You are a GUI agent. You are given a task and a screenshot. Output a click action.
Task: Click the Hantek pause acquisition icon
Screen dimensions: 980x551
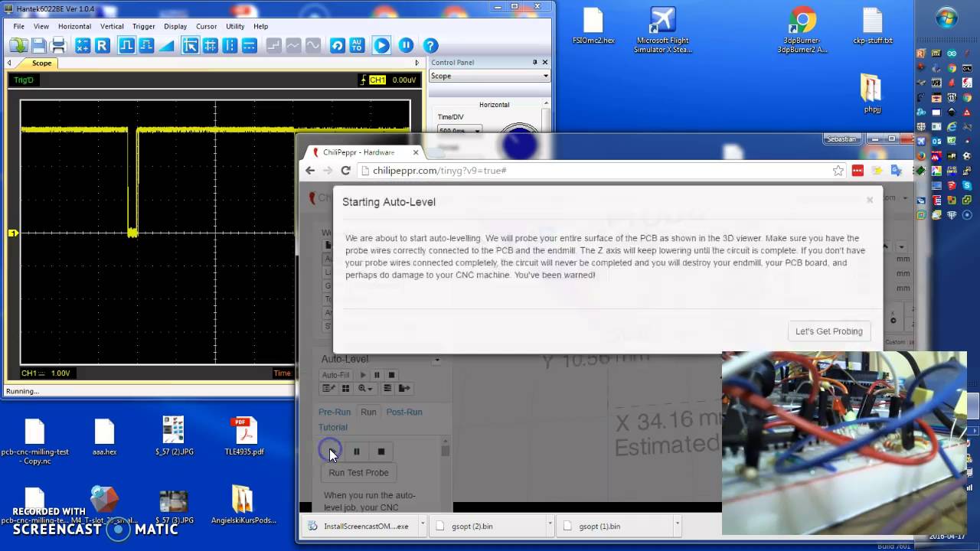pos(406,46)
